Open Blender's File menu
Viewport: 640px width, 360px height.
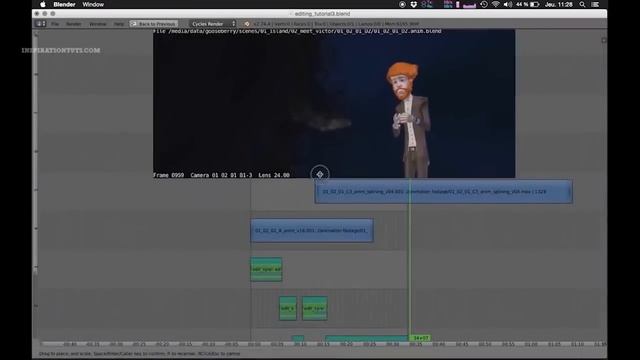pyautogui.click(x=55, y=24)
